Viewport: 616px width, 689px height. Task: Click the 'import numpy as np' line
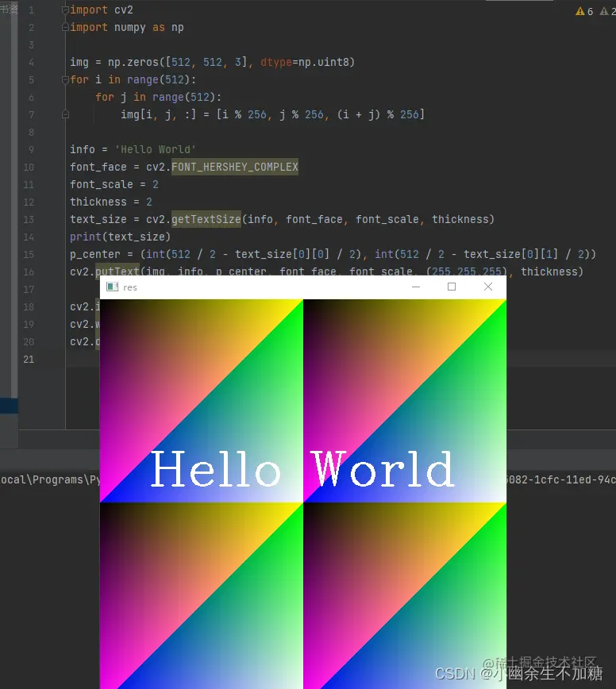pos(127,27)
